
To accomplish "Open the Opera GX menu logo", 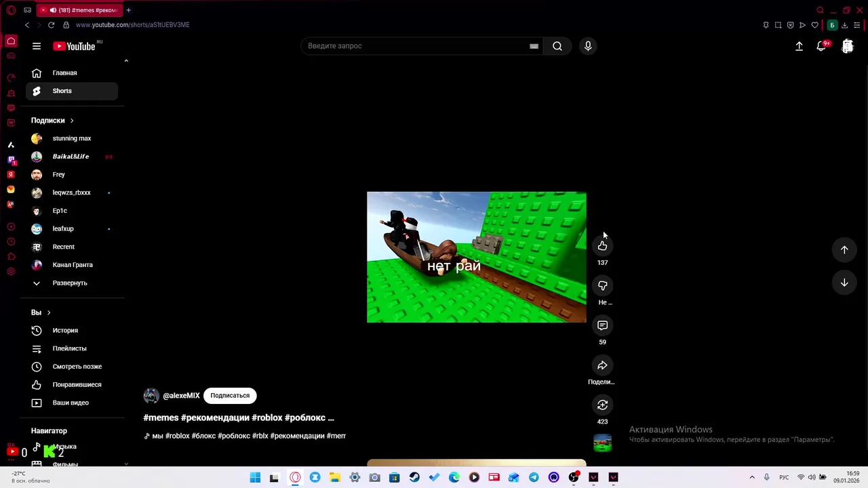I will tap(11, 10).
